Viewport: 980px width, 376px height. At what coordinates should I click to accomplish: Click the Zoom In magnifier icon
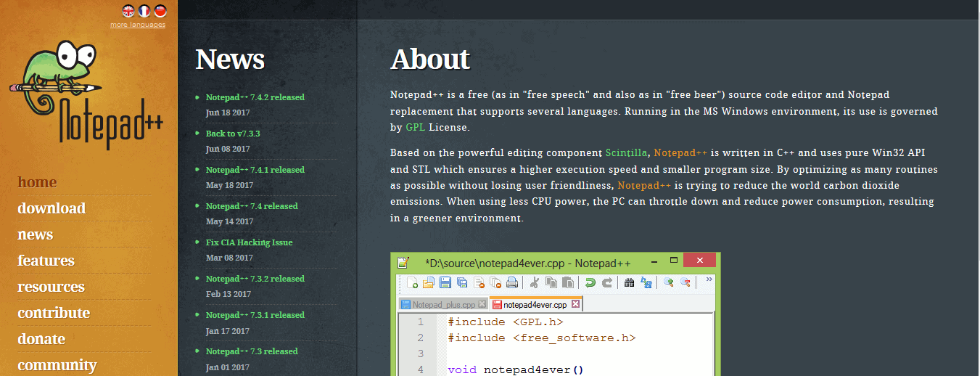(x=669, y=282)
